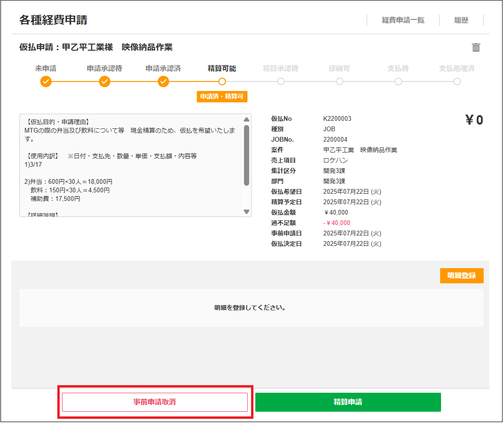504x424 pixels.
Task: Submit with the green 精算申請 button
Action: [x=348, y=402]
